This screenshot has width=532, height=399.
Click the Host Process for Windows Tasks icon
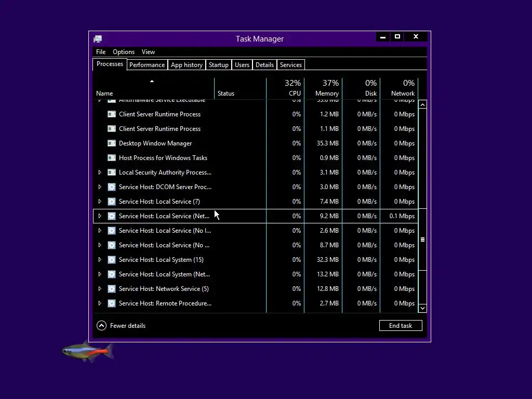112,158
